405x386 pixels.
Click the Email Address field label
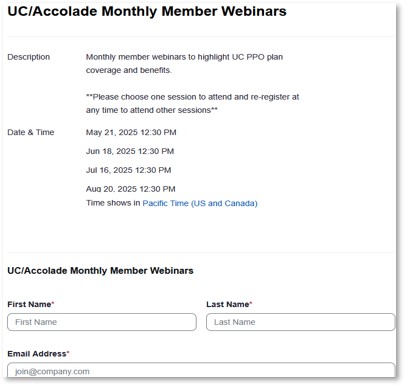click(38, 354)
